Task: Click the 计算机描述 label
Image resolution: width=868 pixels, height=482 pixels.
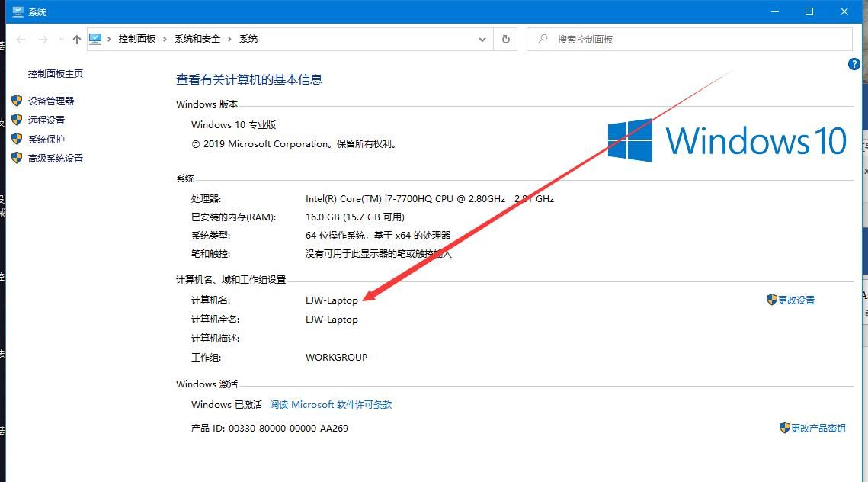Action: [215, 339]
